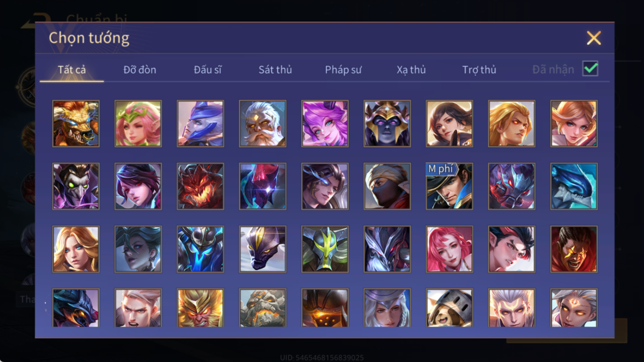Filter by the "Sát thủ" tab
Screen dimensions: 644x362
[x=275, y=70]
